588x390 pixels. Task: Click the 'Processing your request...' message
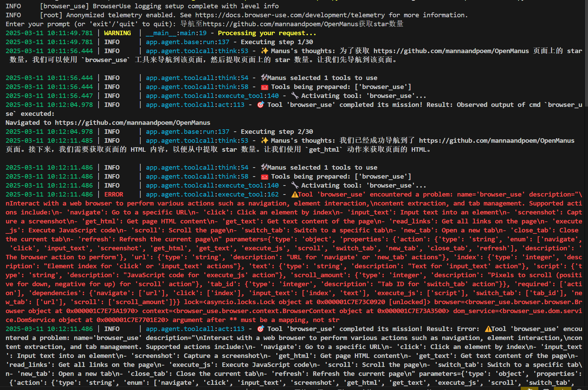[x=267, y=33]
